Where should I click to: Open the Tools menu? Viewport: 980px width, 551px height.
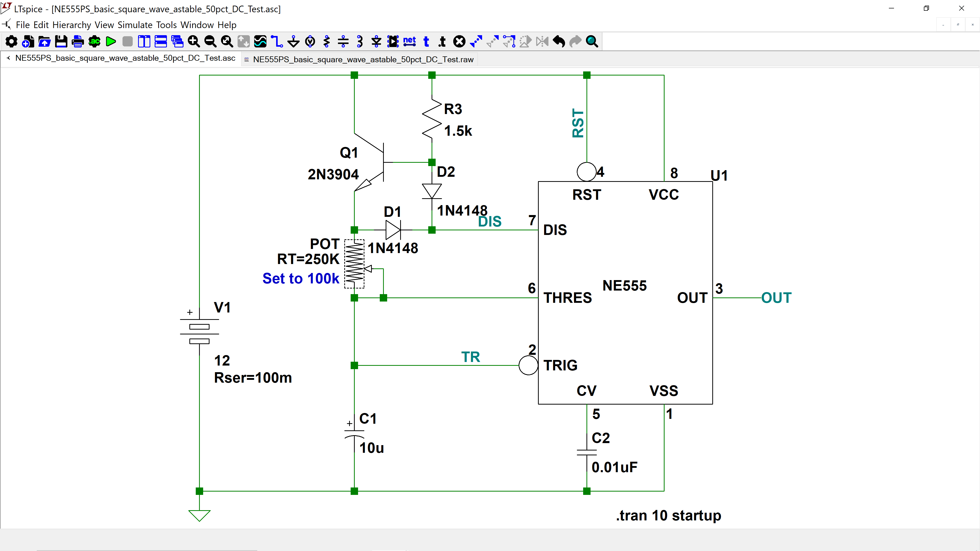click(x=166, y=25)
